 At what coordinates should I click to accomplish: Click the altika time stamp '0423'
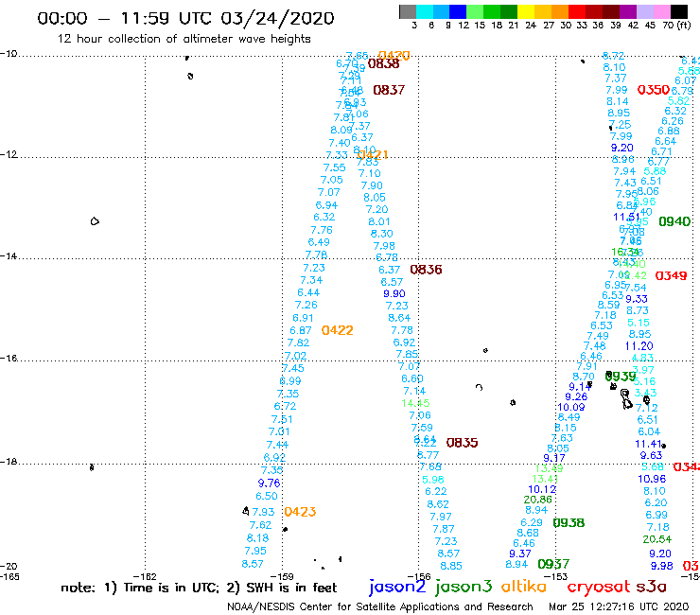(300, 512)
